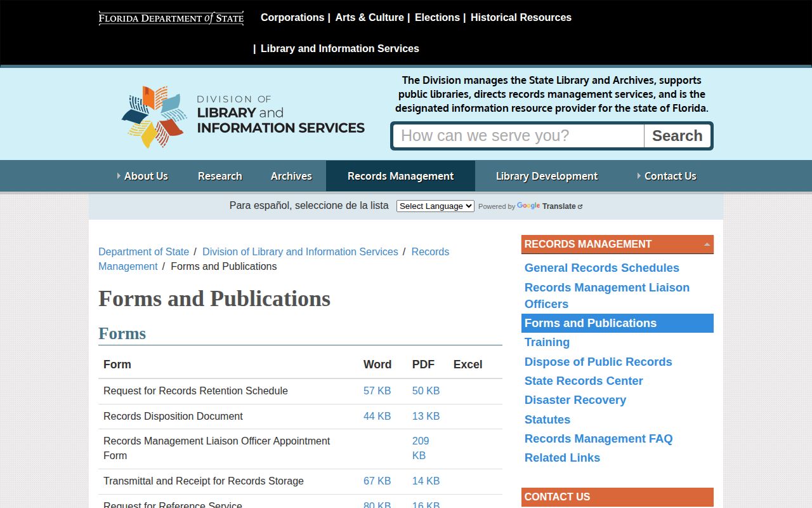The width and height of the screenshot is (812, 508).
Task: Expand the About Us menu
Action: 143,176
